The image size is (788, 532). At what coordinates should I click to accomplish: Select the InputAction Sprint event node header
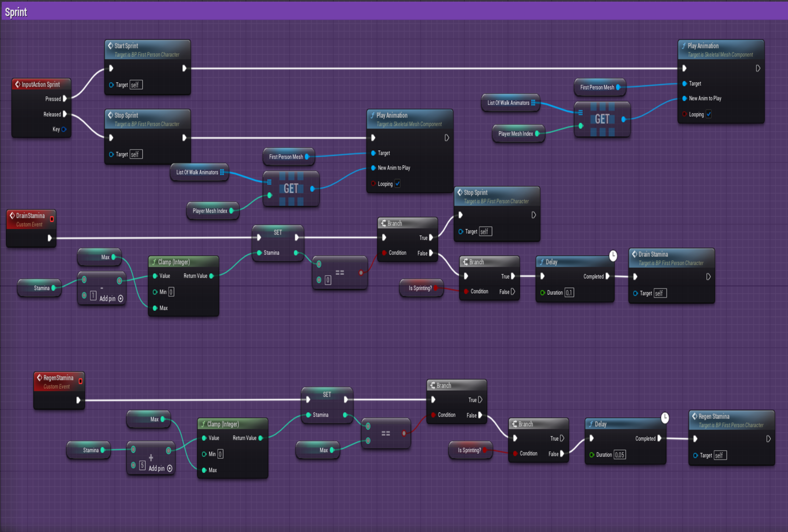41,85
